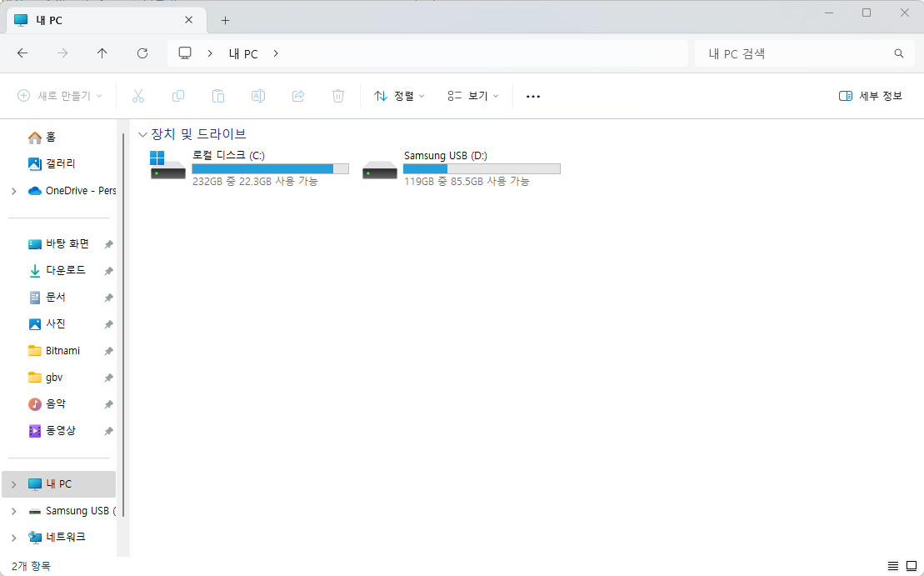Viewport: 924px width, 576px height.
Task: Unpin 문서 via its pin icon
Action: pos(108,298)
